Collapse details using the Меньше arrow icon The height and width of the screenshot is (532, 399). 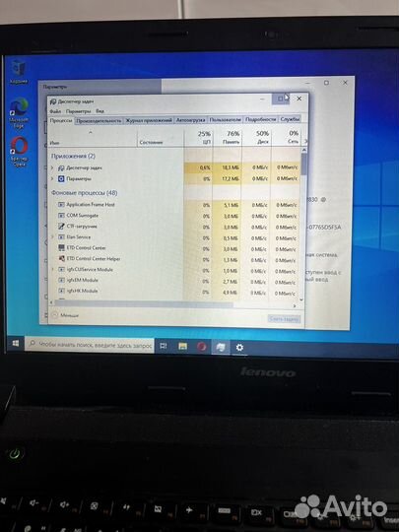click(x=54, y=315)
